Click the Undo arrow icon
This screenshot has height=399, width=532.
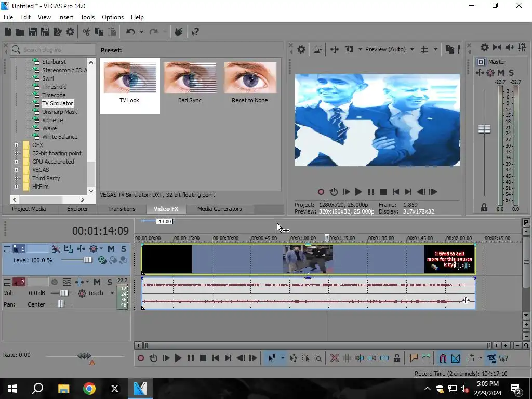[130, 32]
